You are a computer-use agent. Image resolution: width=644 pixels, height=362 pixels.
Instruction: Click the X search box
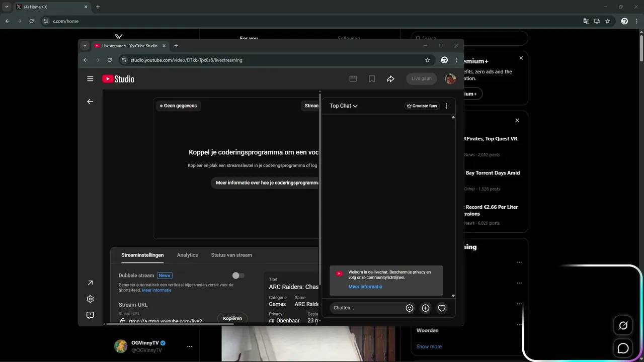[x=469, y=38]
